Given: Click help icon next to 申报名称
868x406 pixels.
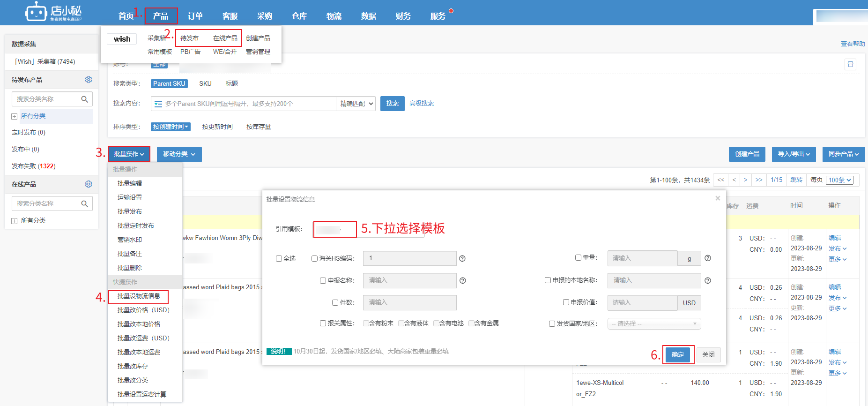Looking at the screenshot, I should tap(462, 280).
